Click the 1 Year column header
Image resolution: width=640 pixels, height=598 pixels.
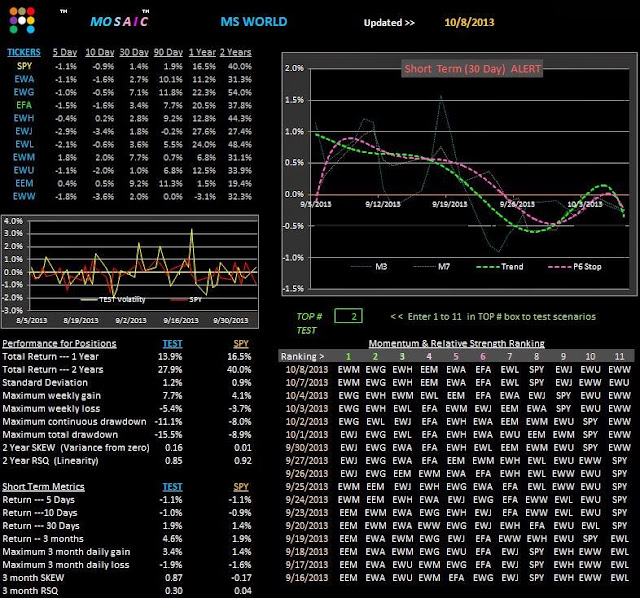(202, 52)
